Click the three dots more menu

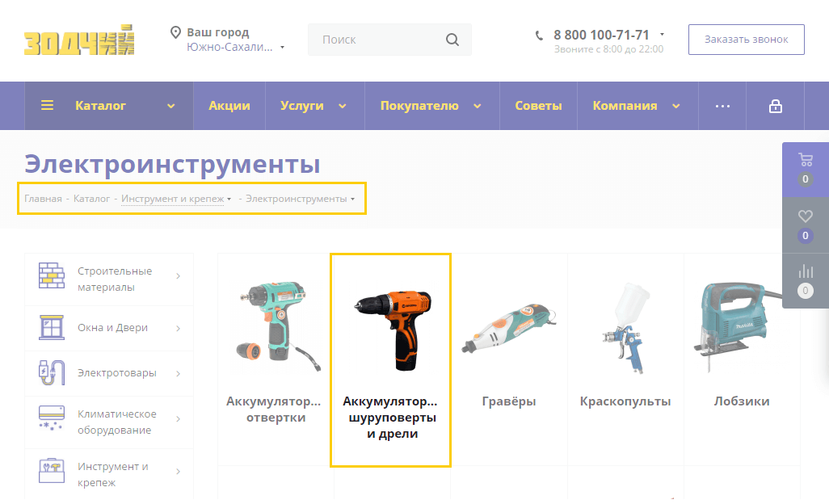(x=722, y=106)
